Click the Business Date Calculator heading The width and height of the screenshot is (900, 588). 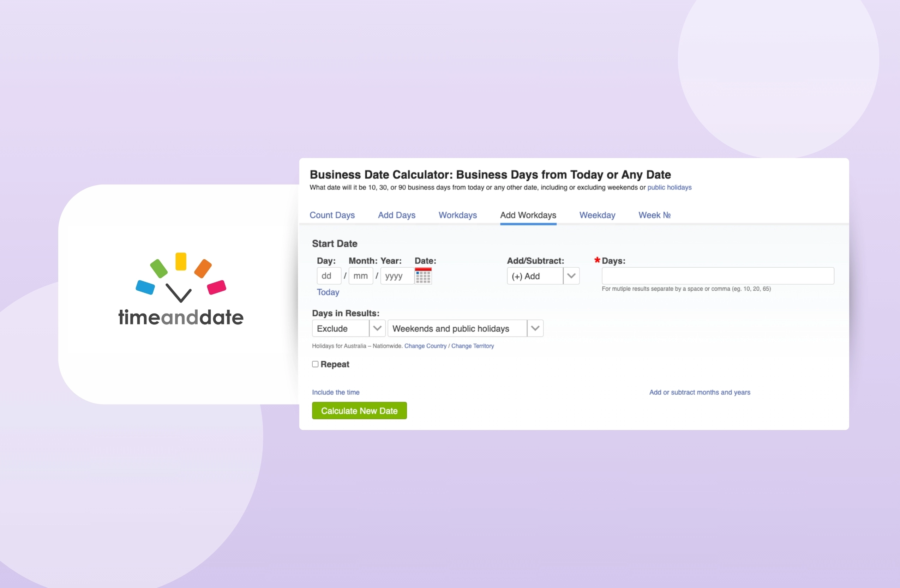(490, 175)
